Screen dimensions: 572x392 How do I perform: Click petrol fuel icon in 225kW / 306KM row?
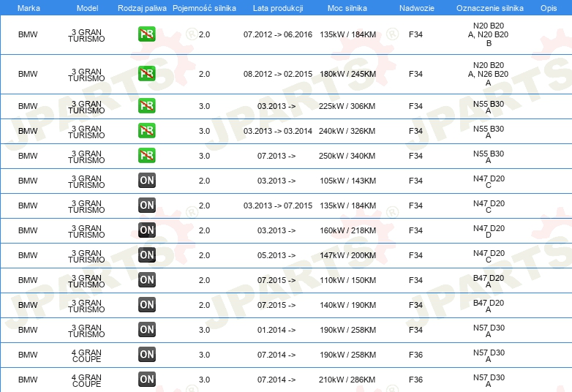[x=146, y=106]
